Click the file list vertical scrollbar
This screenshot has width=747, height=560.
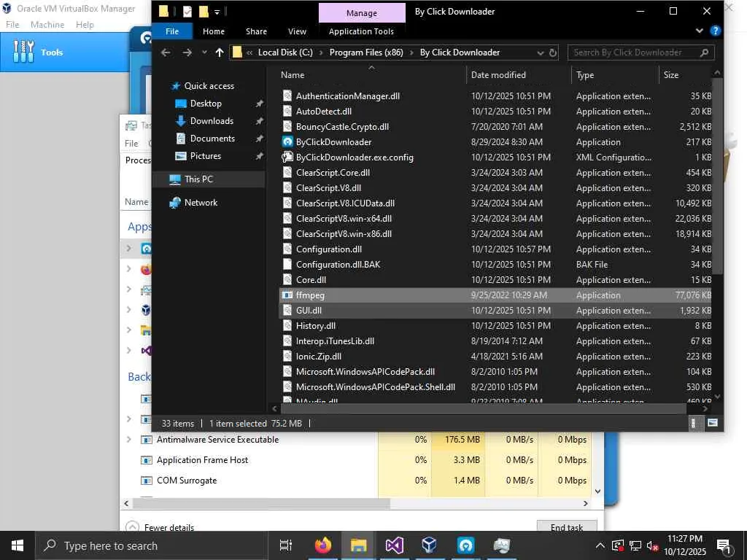pyautogui.click(x=717, y=176)
